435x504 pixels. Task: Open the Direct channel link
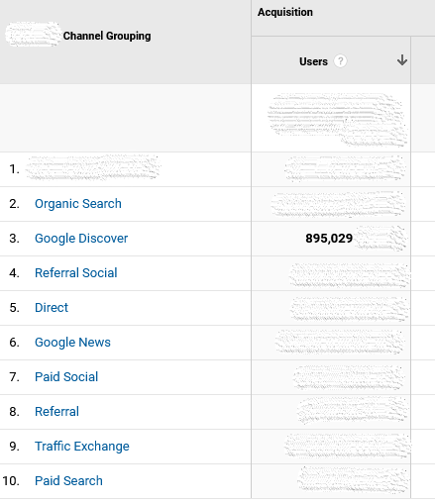52,308
